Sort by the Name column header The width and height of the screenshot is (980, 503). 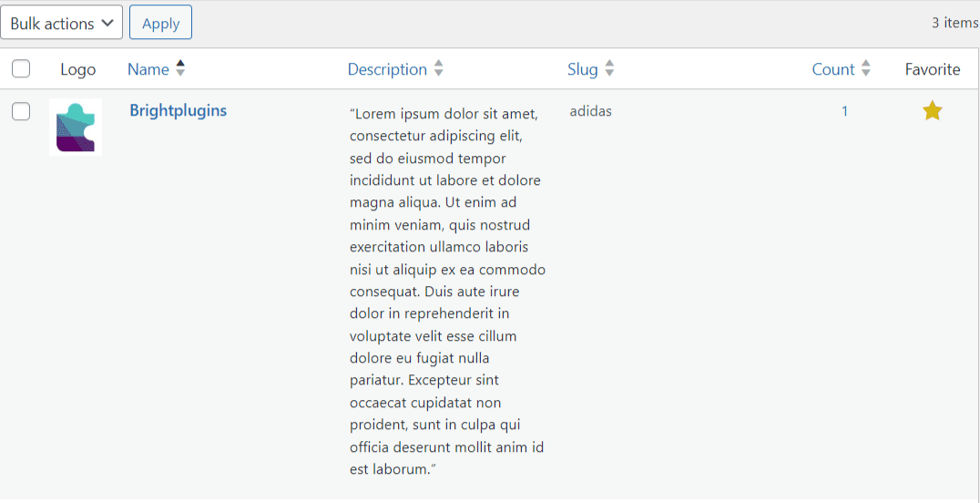(148, 69)
